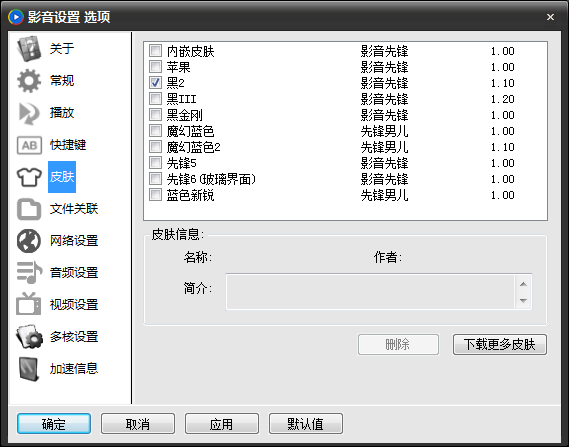Image resolution: width=569 pixels, height=447 pixels.
Task: Select the 黑III skin name
Action: point(181,99)
